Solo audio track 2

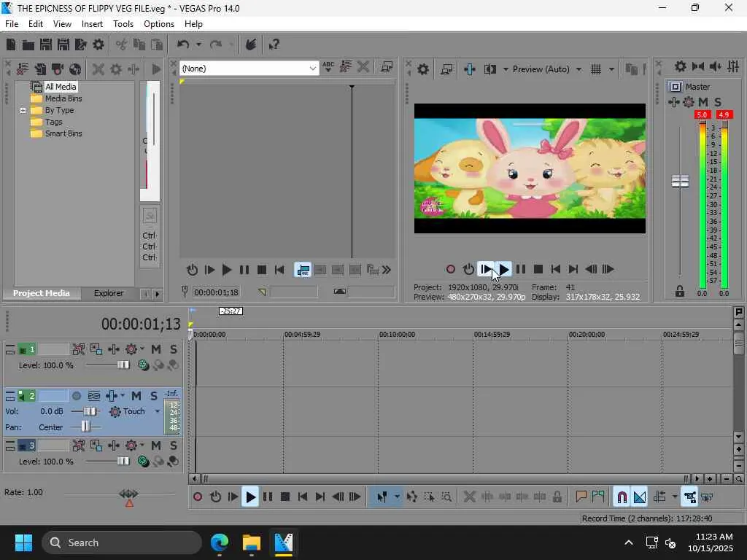click(x=154, y=396)
